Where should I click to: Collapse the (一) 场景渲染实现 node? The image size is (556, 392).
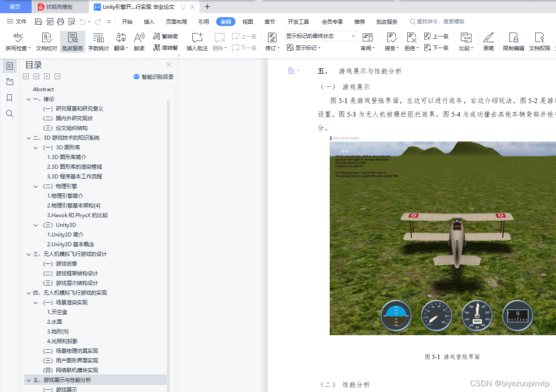(x=36, y=303)
